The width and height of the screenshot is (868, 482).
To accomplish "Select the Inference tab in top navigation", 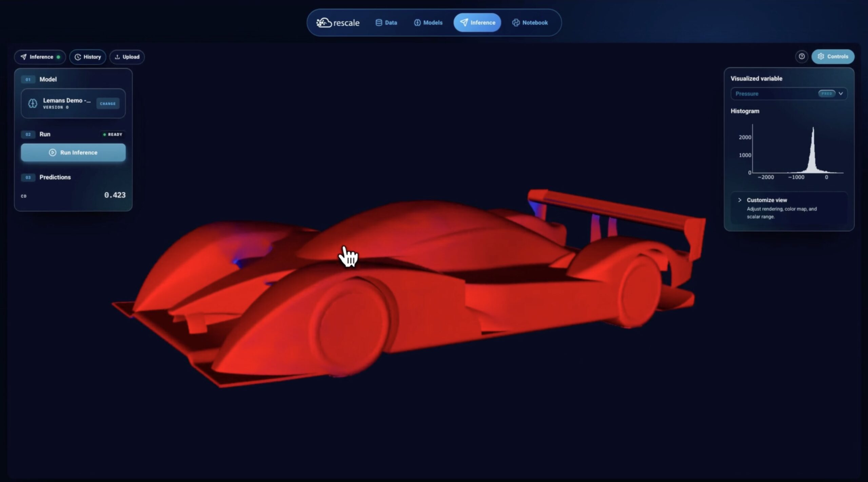I will [x=477, y=23].
